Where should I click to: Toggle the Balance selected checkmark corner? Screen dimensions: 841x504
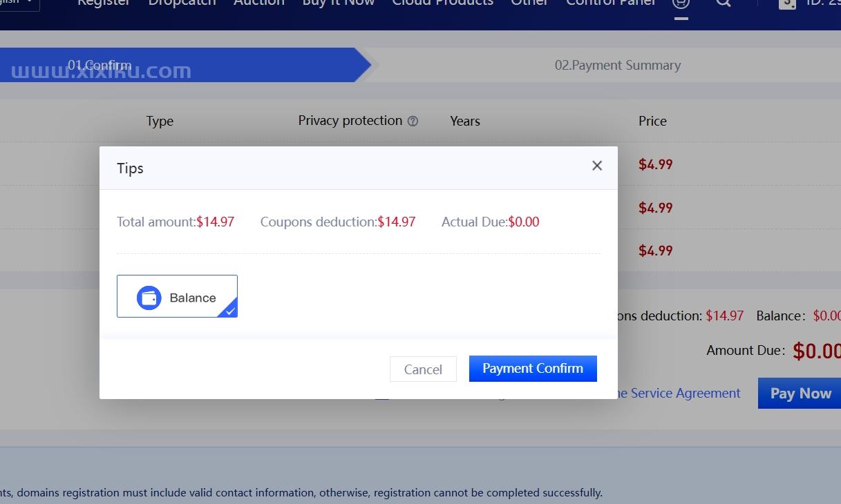[x=229, y=310]
